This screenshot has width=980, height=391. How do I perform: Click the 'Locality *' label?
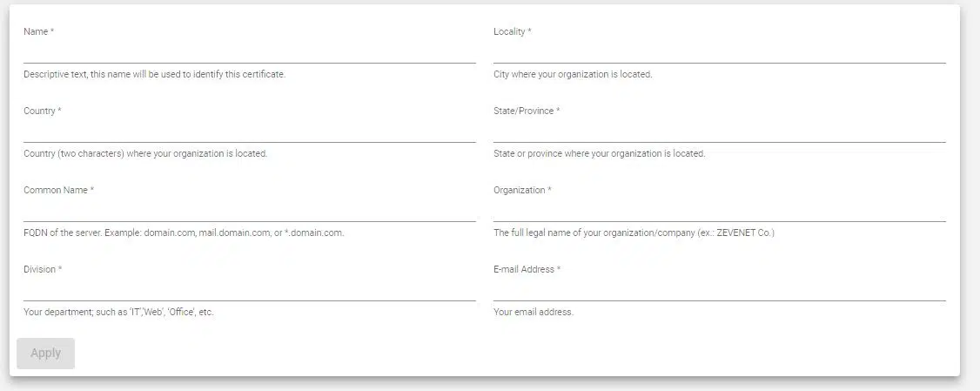(x=512, y=32)
